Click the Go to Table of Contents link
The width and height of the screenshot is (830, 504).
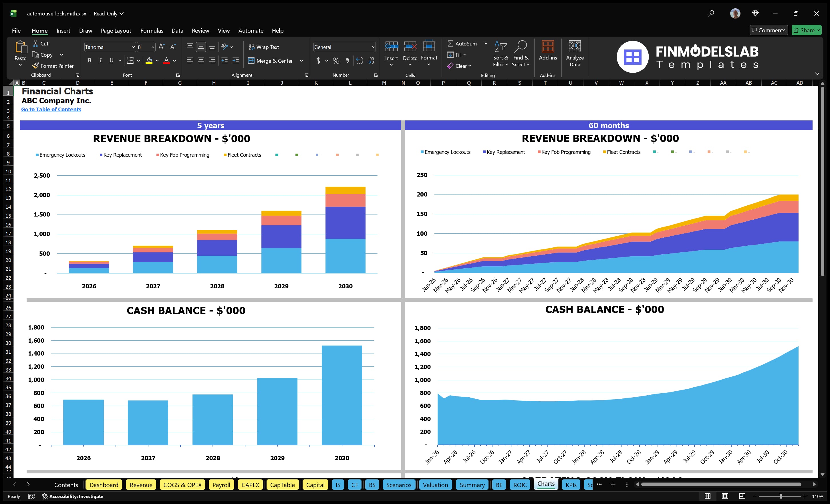point(51,109)
